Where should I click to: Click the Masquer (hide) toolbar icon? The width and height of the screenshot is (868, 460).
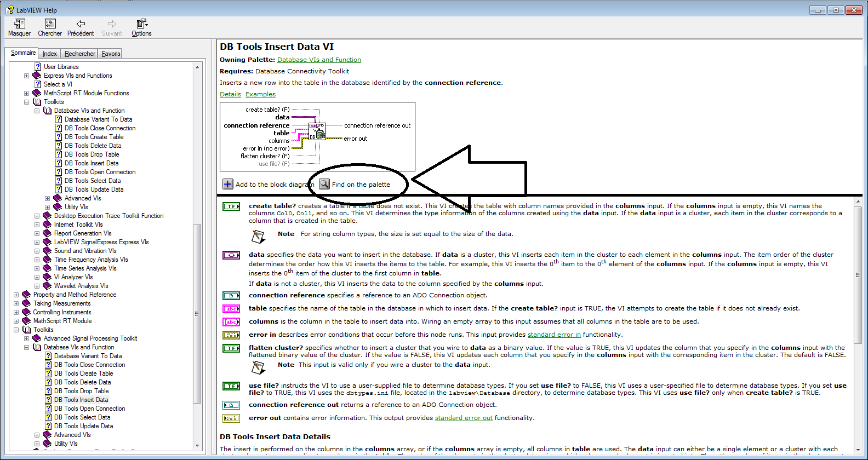[19, 24]
